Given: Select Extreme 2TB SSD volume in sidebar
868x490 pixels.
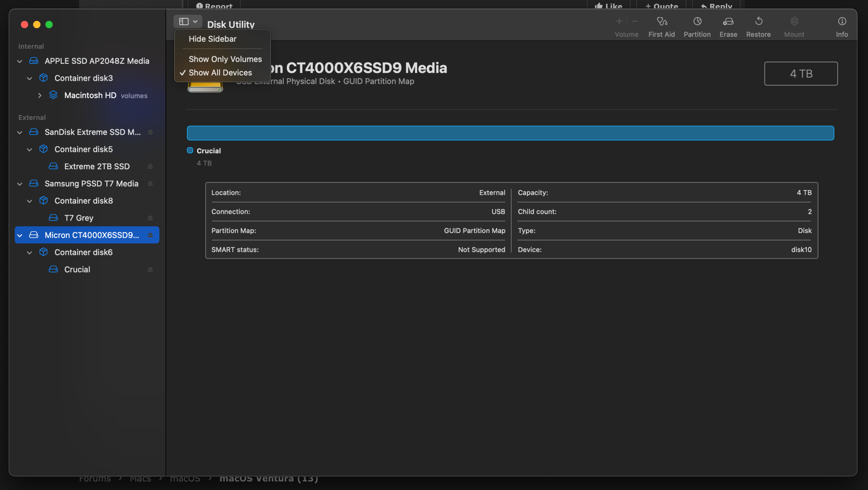Looking at the screenshot, I should coord(97,167).
